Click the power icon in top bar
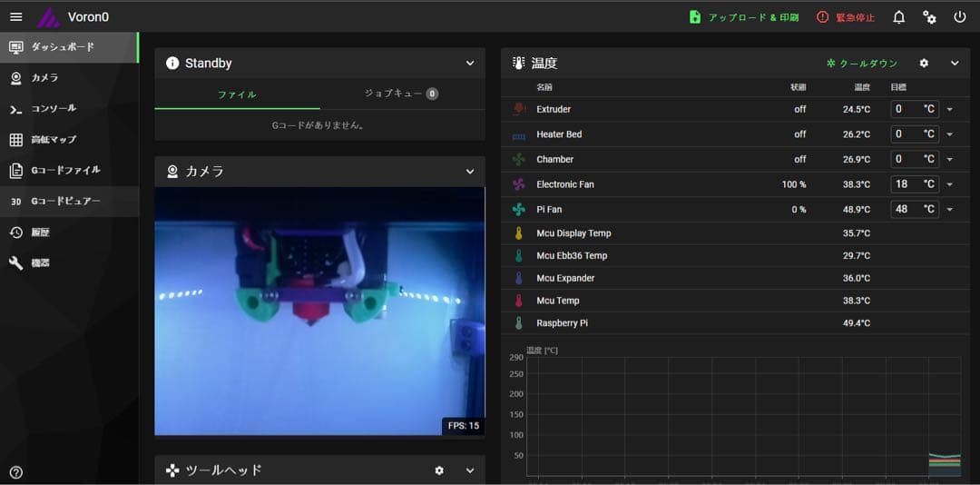This screenshot has height=485, width=980. pos(960,17)
